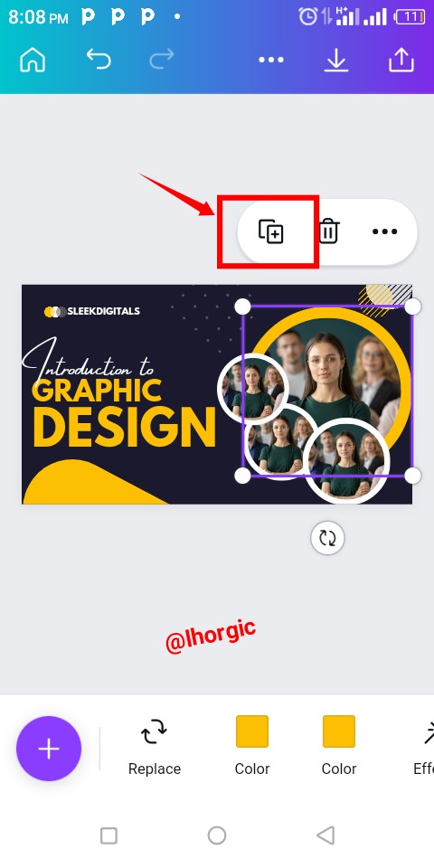Select the top-left resize handle of selection

pyautogui.click(x=242, y=307)
